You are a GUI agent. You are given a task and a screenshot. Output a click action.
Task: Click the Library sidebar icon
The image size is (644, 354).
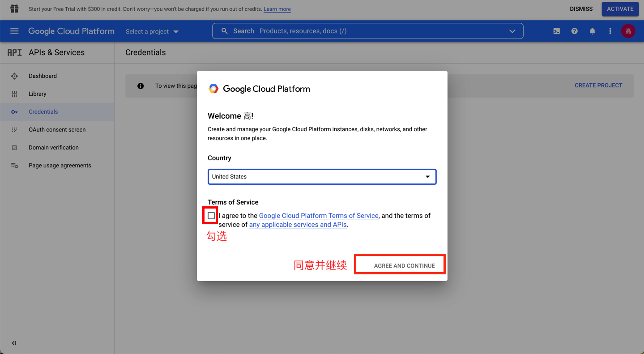click(x=14, y=94)
